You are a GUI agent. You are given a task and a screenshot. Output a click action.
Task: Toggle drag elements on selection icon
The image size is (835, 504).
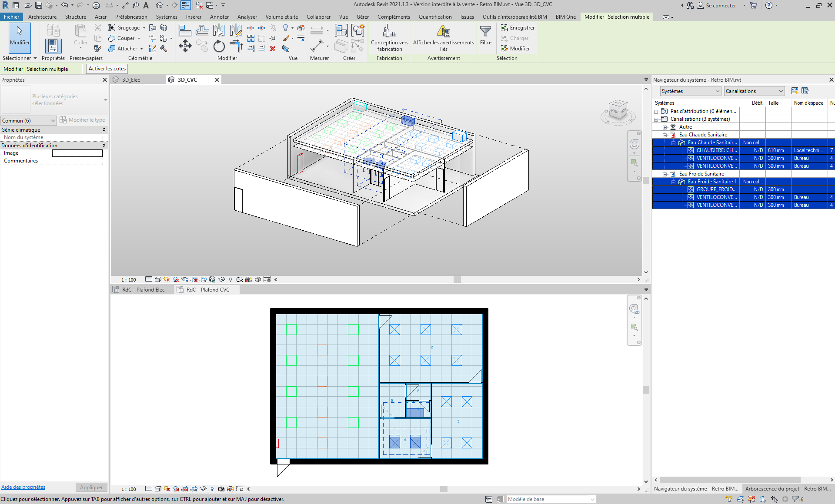[x=774, y=499]
